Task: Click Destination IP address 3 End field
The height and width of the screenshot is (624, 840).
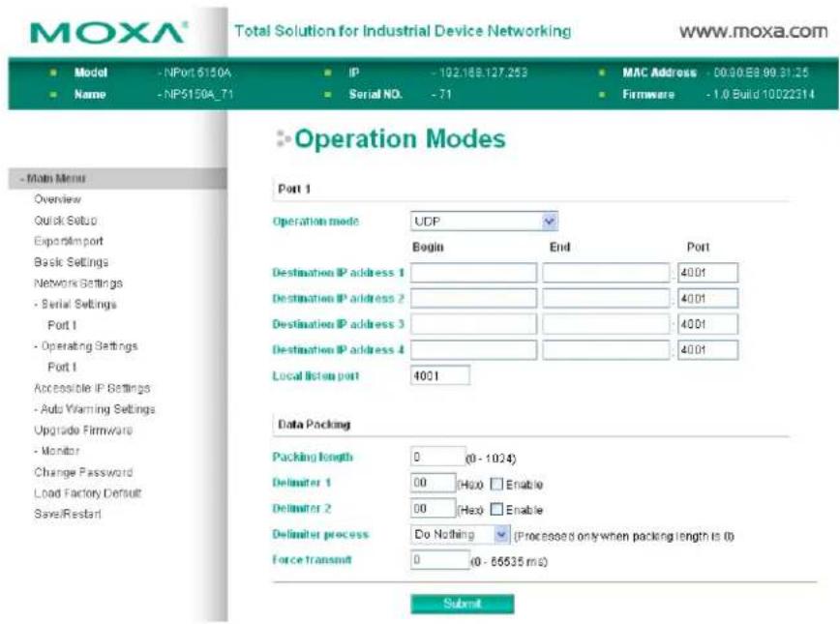Action: (x=606, y=324)
